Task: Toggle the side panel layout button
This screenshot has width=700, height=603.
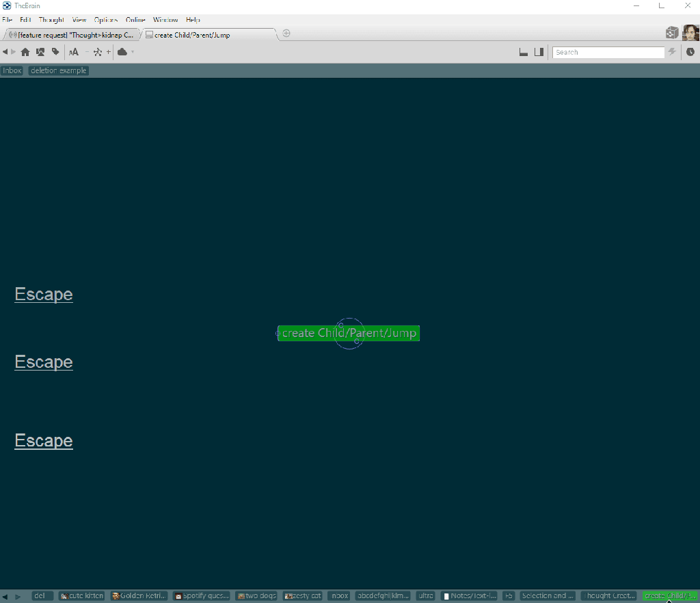Action: click(539, 52)
